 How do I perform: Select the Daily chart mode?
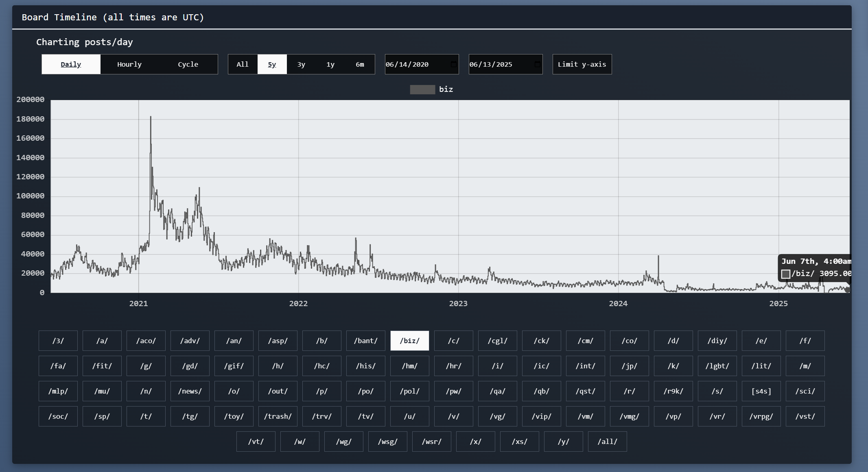tap(71, 64)
